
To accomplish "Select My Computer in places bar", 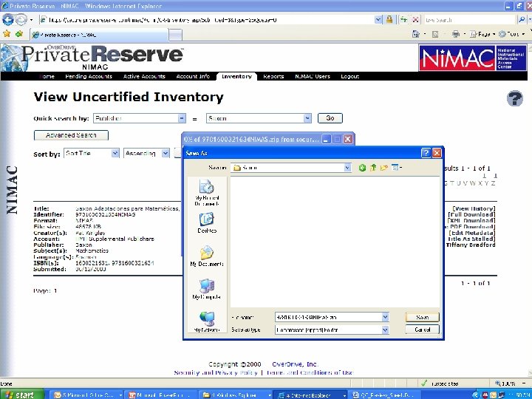I will 207,289.
